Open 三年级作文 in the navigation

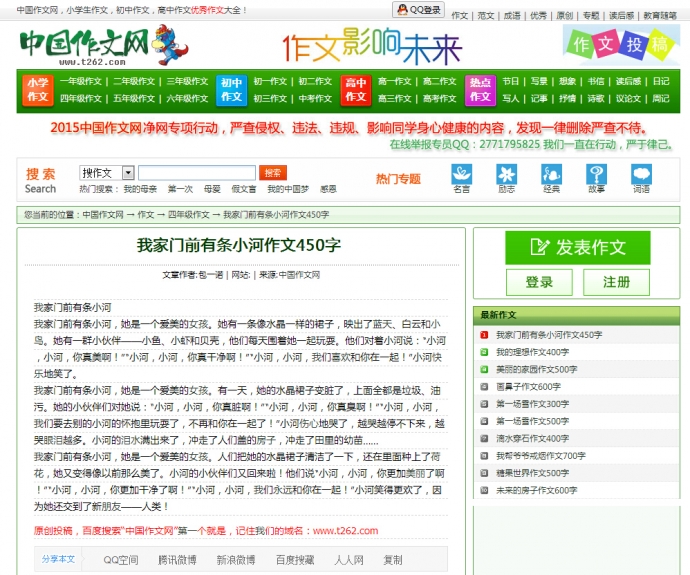click(187, 81)
